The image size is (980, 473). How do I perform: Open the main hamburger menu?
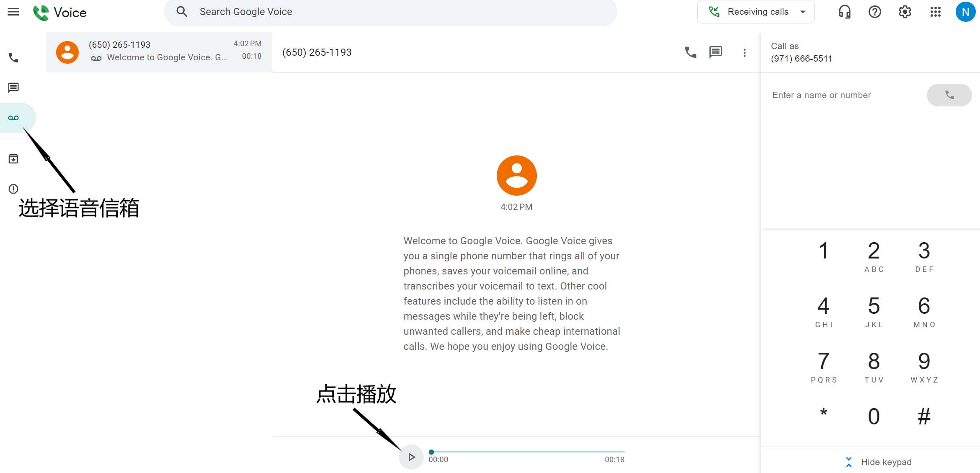(13, 12)
